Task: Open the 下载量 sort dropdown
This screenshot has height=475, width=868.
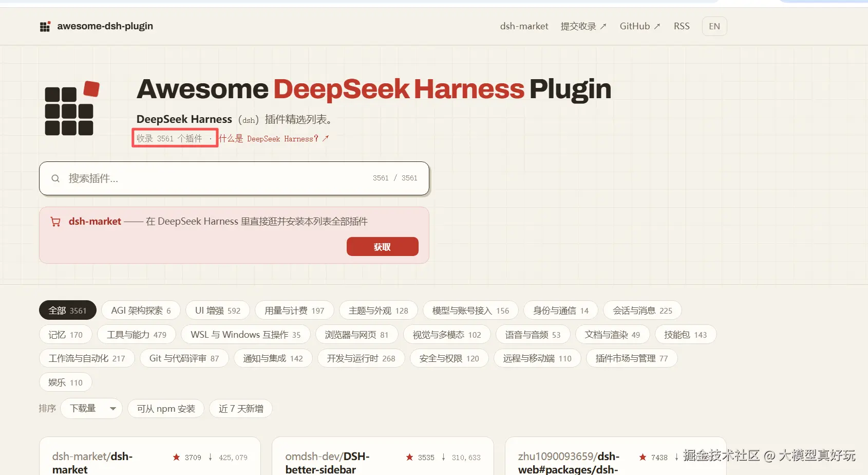Action: click(x=91, y=408)
